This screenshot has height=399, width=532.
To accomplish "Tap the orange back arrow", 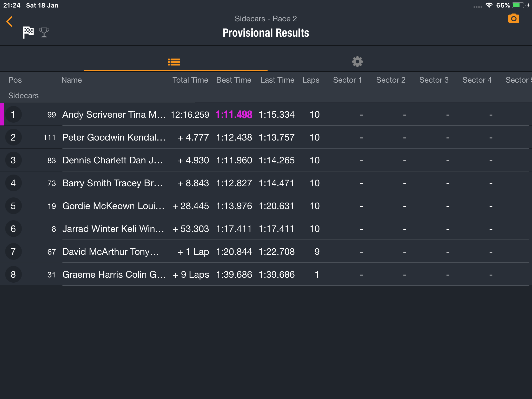I will 10,22.
